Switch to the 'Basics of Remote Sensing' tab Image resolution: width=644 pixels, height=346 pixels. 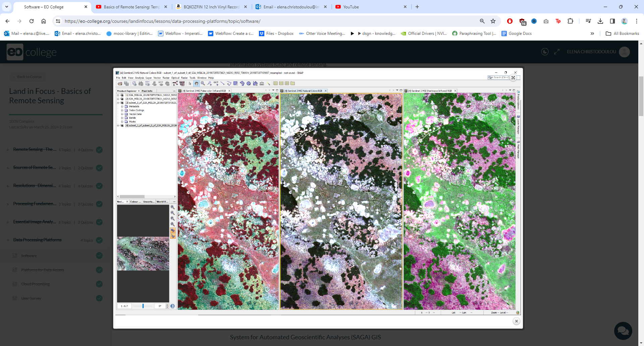(132, 7)
